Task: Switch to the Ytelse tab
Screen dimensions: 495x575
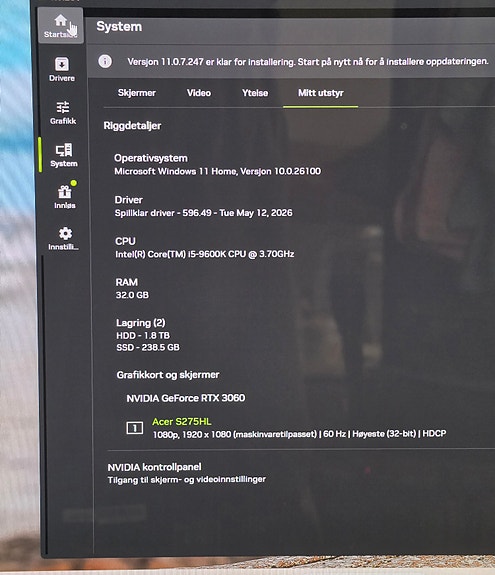Action: 255,93
